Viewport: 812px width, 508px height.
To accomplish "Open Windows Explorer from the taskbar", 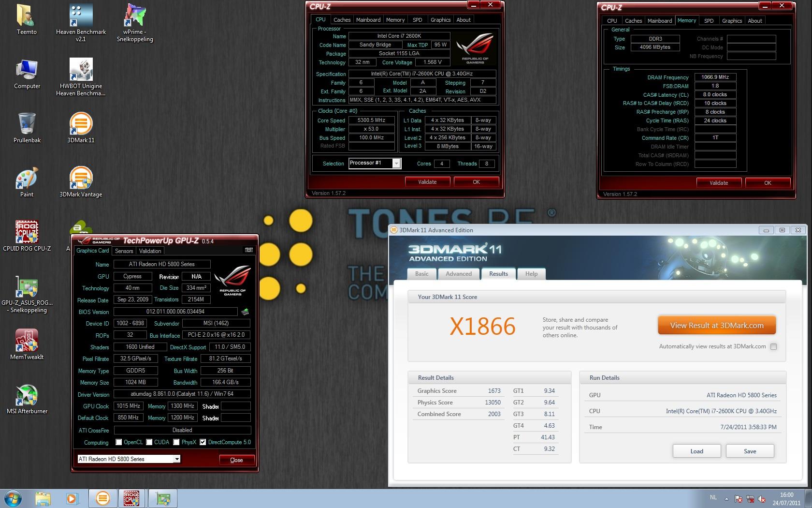I will 43,498.
